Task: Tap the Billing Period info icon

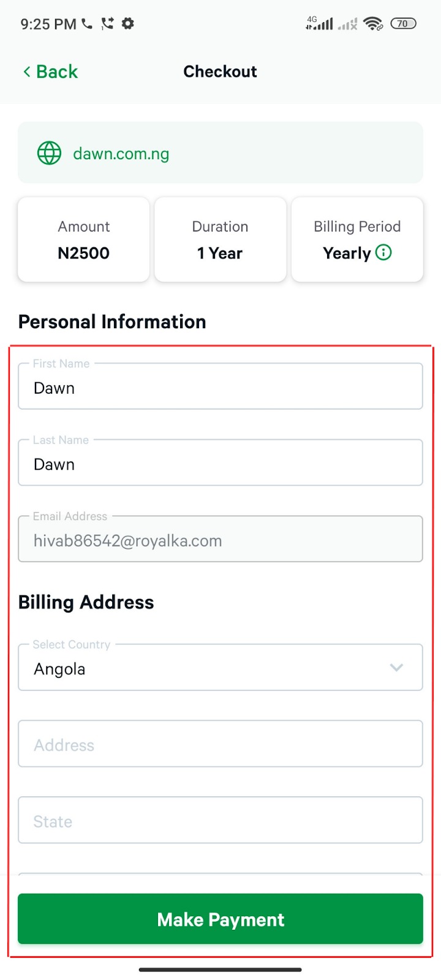Action: tap(383, 252)
